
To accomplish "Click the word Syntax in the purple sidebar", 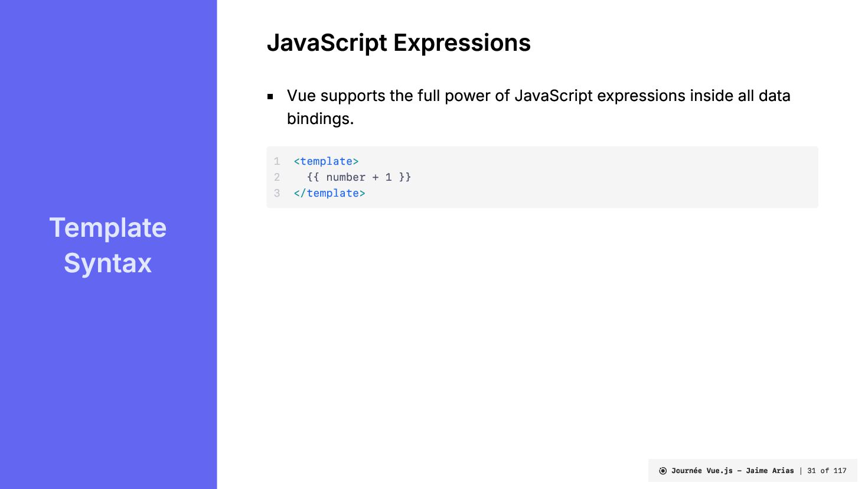I will tap(108, 263).
